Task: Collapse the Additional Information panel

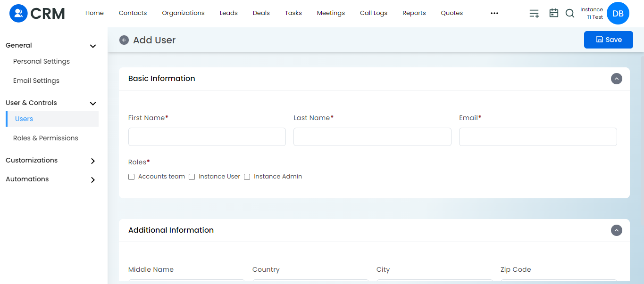Action: point(617,230)
